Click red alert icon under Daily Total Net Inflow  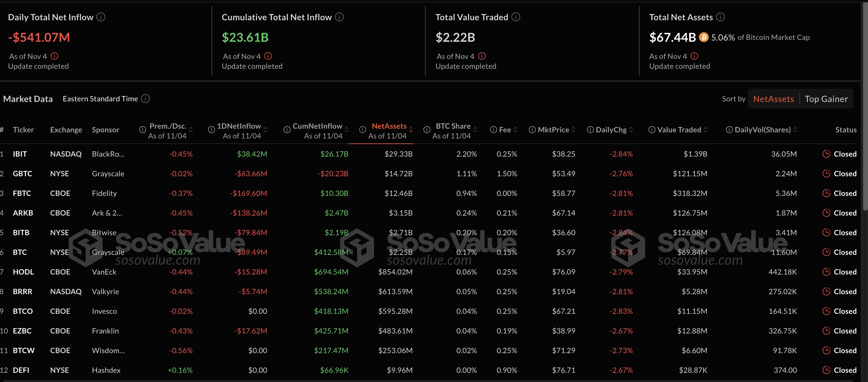click(54, 56)
